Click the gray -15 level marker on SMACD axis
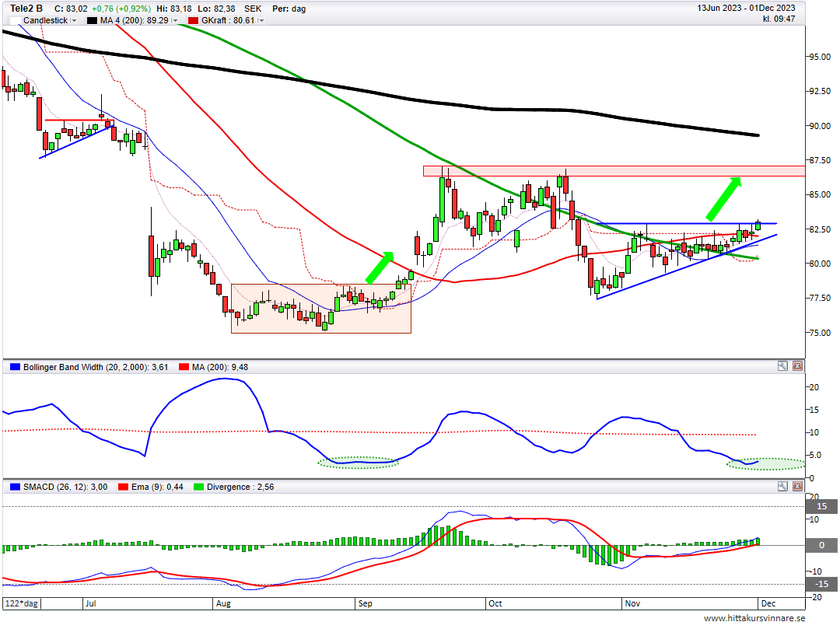This screenshot has width=840, height=622. click(x=822, y=584)
